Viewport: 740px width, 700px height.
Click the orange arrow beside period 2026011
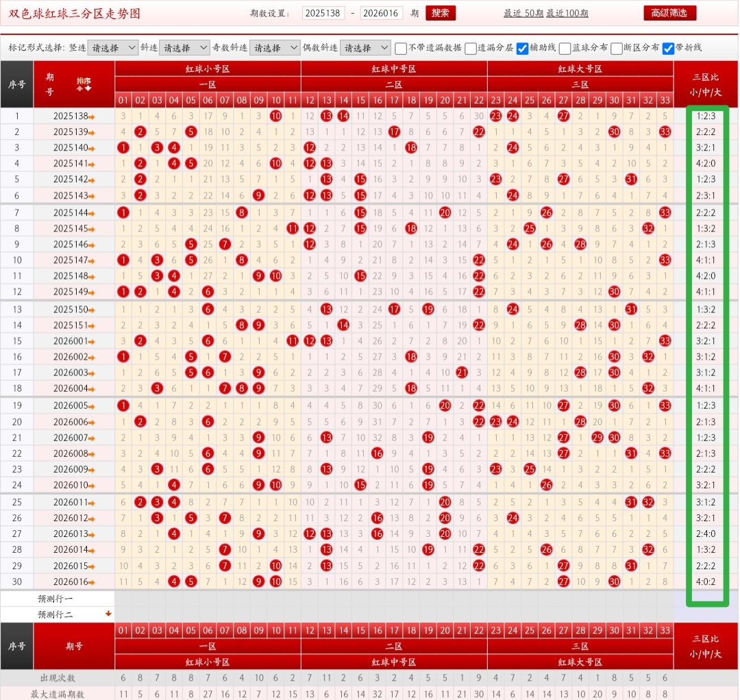click(92, 503)
